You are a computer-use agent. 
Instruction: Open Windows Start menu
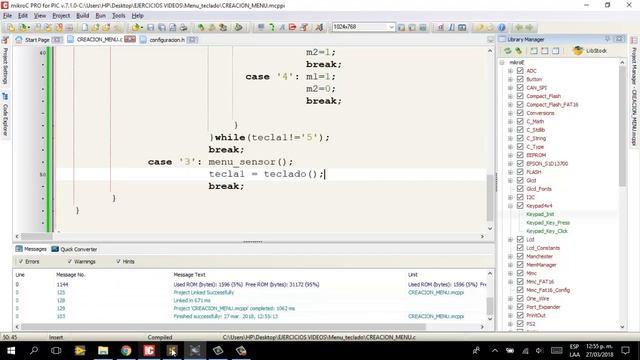tap(11, 350)
